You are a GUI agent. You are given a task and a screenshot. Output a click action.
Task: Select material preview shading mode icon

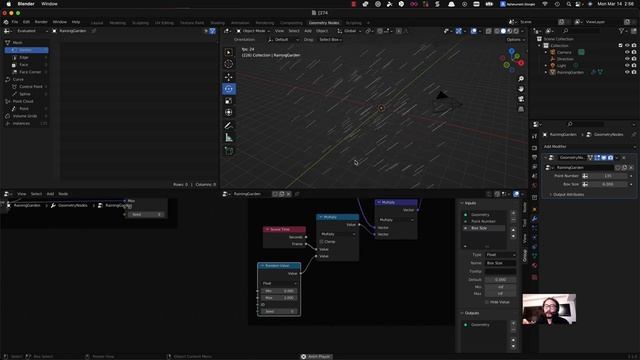510,31
